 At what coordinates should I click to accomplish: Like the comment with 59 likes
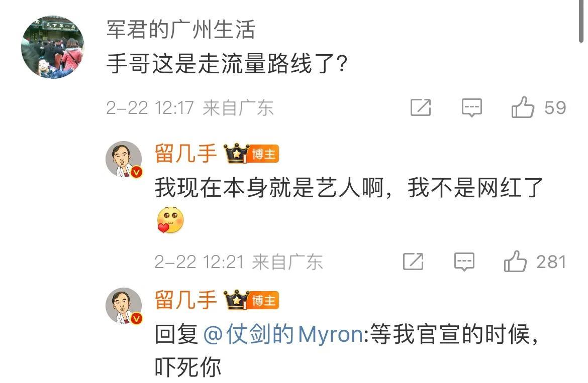[x=523, y=107]
